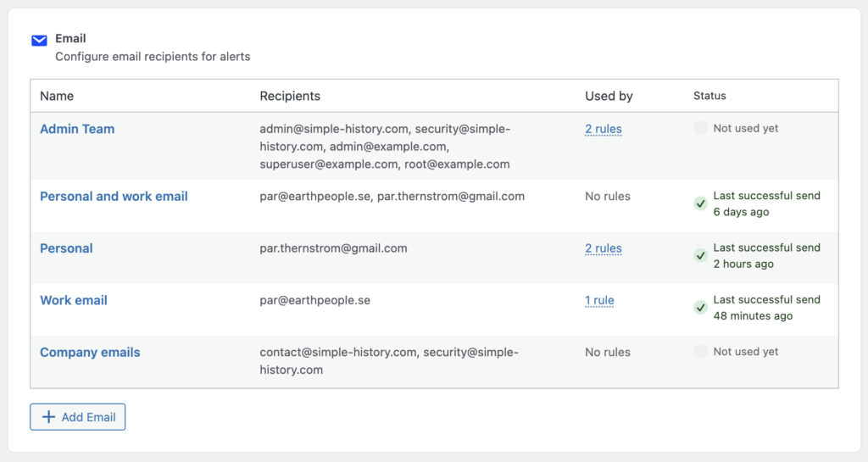This screenshot has height=462, width=868.
Task: Click the Status column header
Action: [x=709, y=96]
